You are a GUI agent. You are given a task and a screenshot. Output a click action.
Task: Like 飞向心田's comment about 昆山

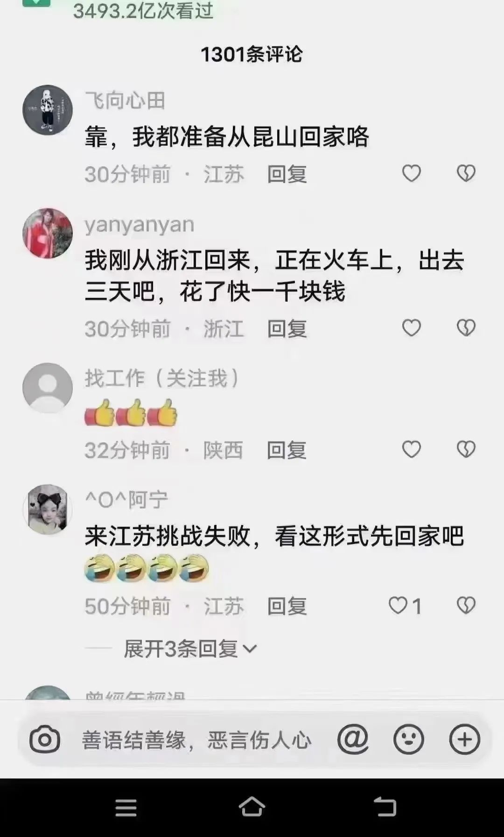[x=412, y=174]
